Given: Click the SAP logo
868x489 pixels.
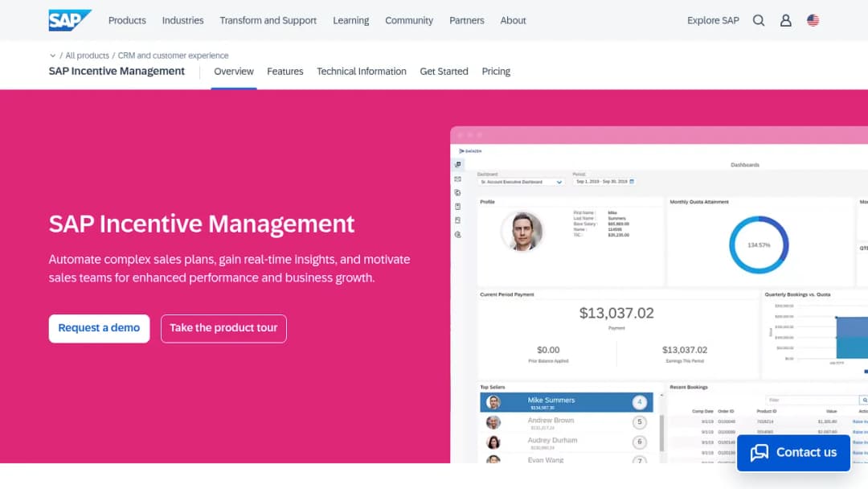Looking at the screenshot, I should pyautogui.click(x=70, y=20).
